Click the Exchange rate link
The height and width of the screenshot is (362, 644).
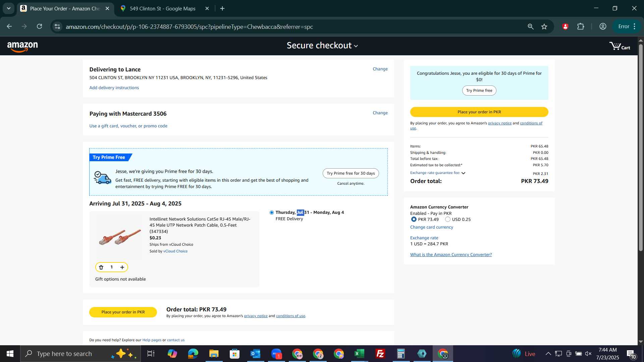coord(424,238)
